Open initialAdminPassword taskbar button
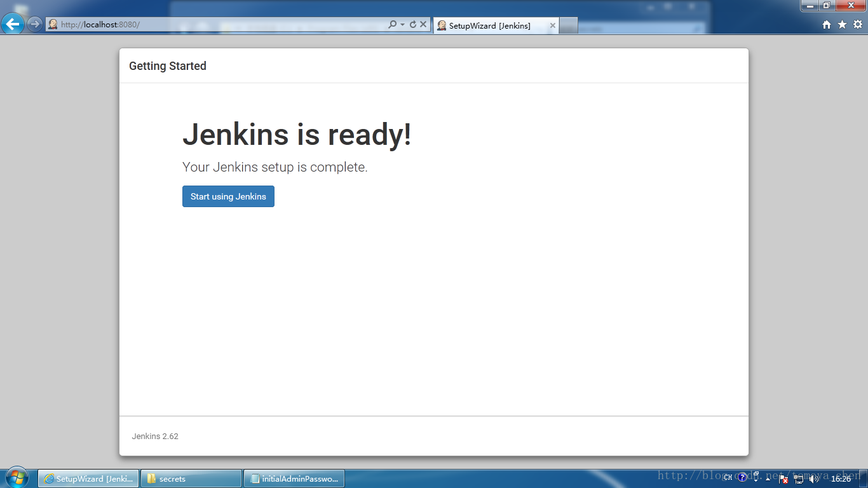Image resolution: width=868 pixels, height=488 pixels. tap(294, 478)
